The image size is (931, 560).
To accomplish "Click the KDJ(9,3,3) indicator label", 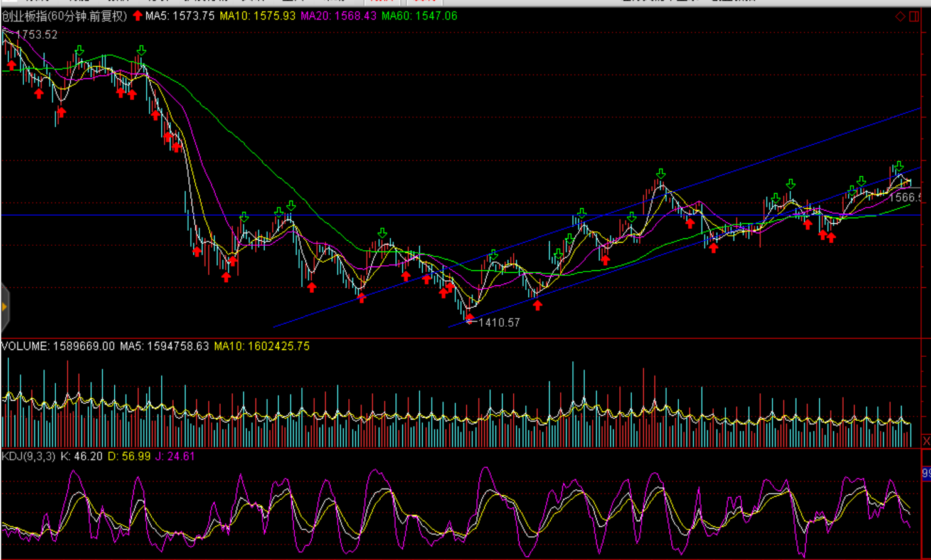I will pos(28,457).
